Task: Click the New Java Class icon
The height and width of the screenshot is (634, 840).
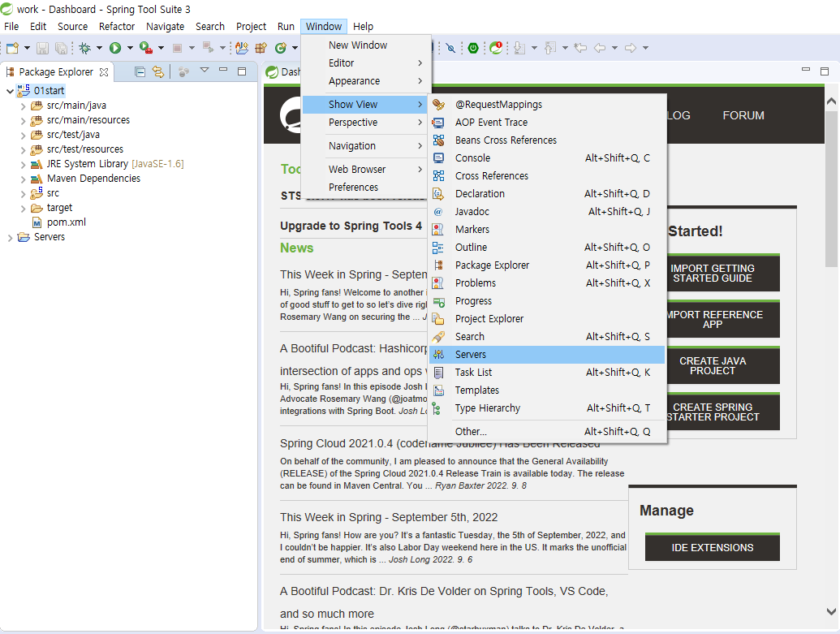Action: pos(280,48)
